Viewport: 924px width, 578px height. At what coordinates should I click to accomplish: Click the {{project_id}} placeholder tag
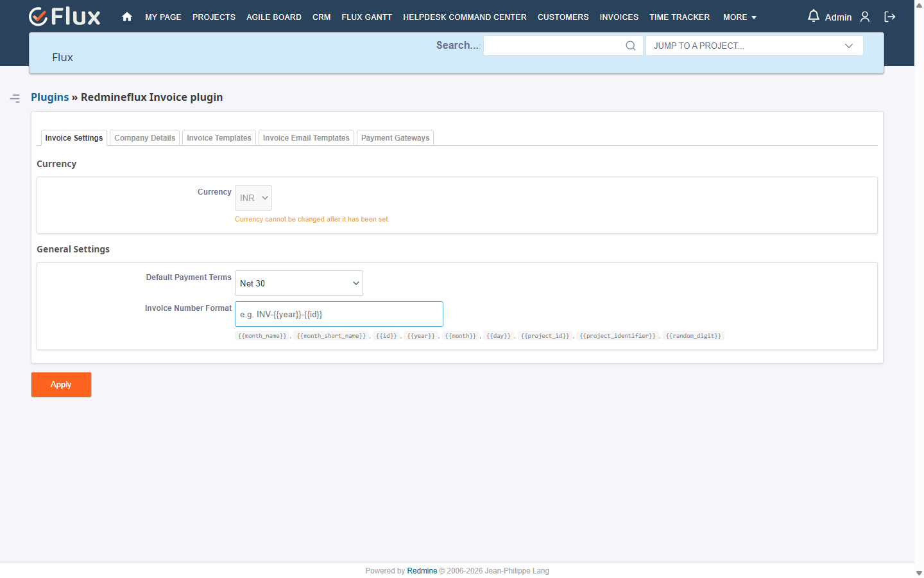tap(545, 336)
